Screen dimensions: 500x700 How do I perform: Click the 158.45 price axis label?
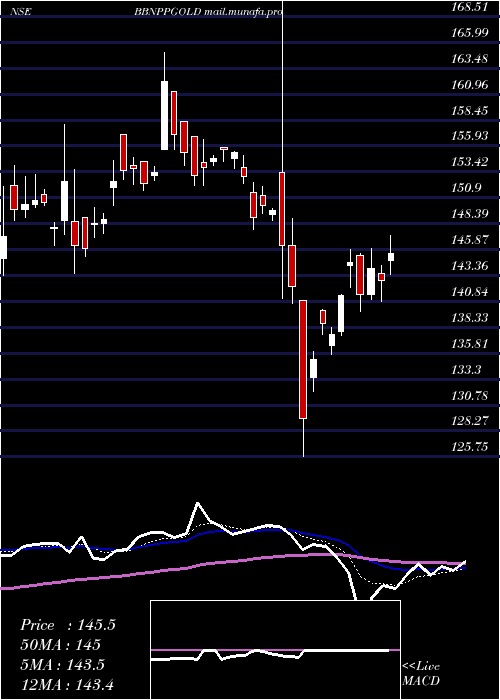click(470, 110)
